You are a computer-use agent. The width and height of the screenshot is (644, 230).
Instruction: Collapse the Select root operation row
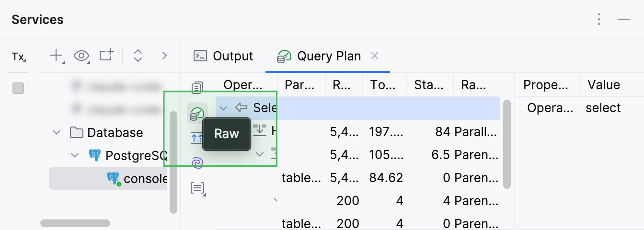(223, 108)
